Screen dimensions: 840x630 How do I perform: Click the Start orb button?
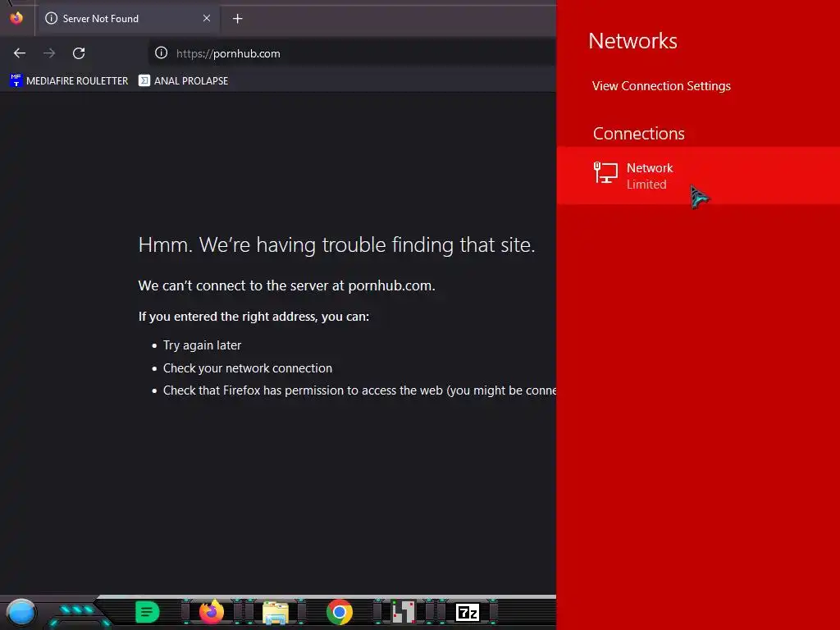tap(21, 613)
